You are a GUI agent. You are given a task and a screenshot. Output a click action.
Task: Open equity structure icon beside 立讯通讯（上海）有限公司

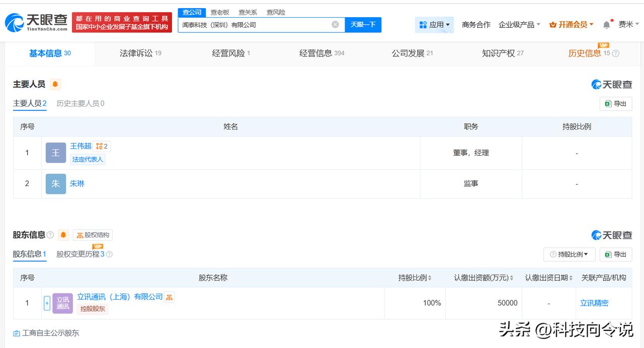(x=170, y=297)
